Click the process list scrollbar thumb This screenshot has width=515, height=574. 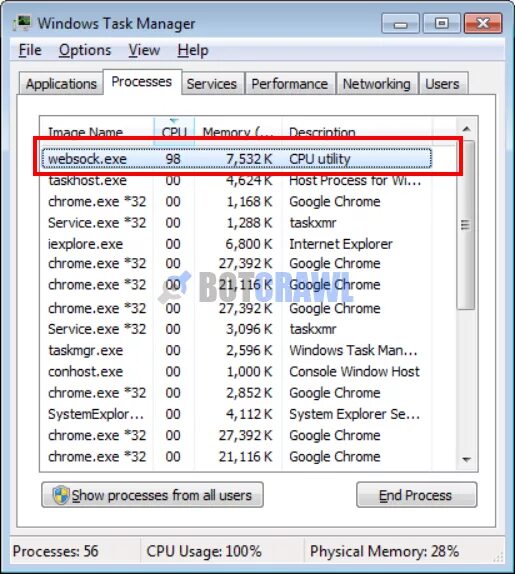(x=466, y=225)
